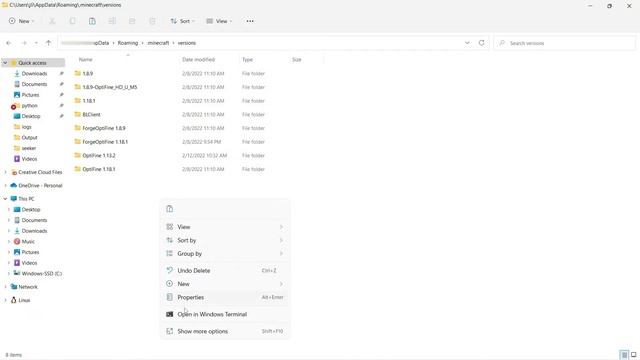Open recent locations chevron
Screen dimensions: 640x360
click(x=36, y=43)
